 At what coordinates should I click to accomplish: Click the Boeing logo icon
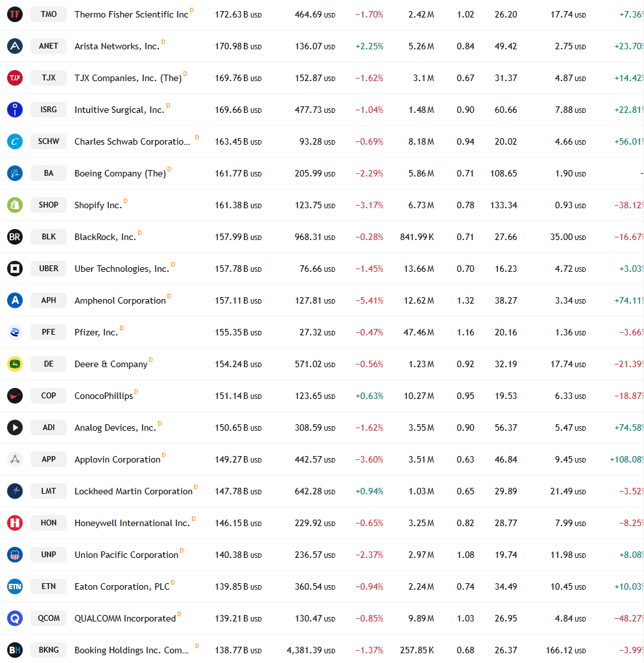pyautogui.click(x=15, y=173)
